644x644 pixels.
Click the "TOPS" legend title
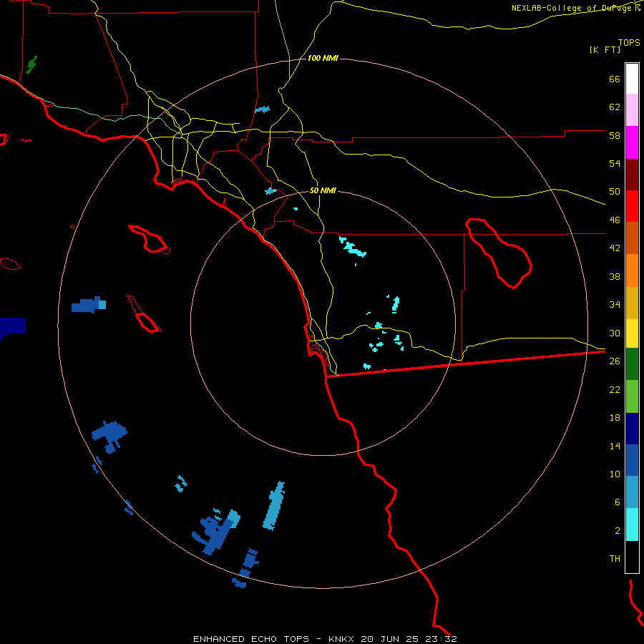click(x=629, y=43)
